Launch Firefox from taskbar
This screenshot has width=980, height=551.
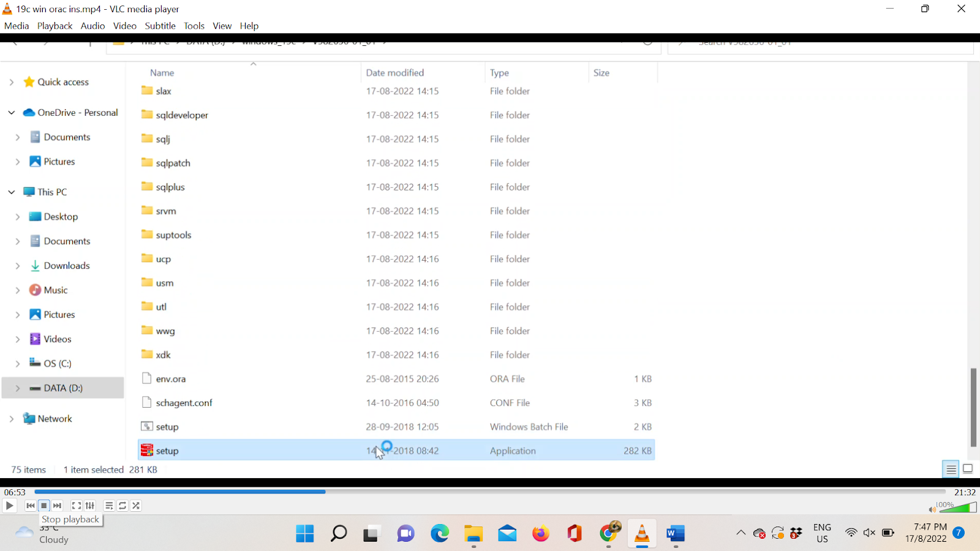pos(541,534)
